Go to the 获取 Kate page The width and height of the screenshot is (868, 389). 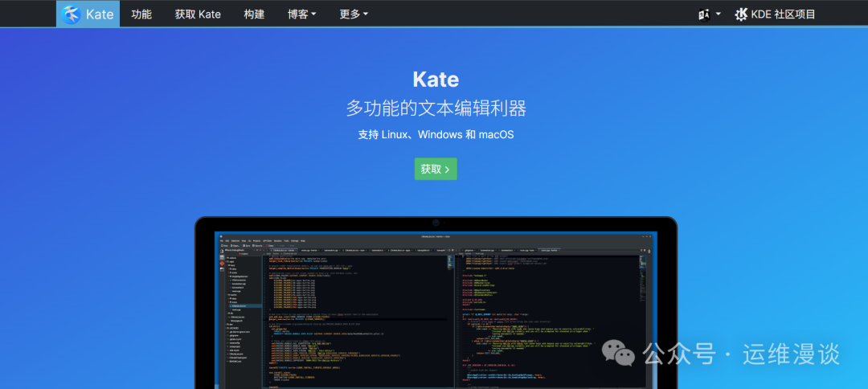(x=198, y=14)
